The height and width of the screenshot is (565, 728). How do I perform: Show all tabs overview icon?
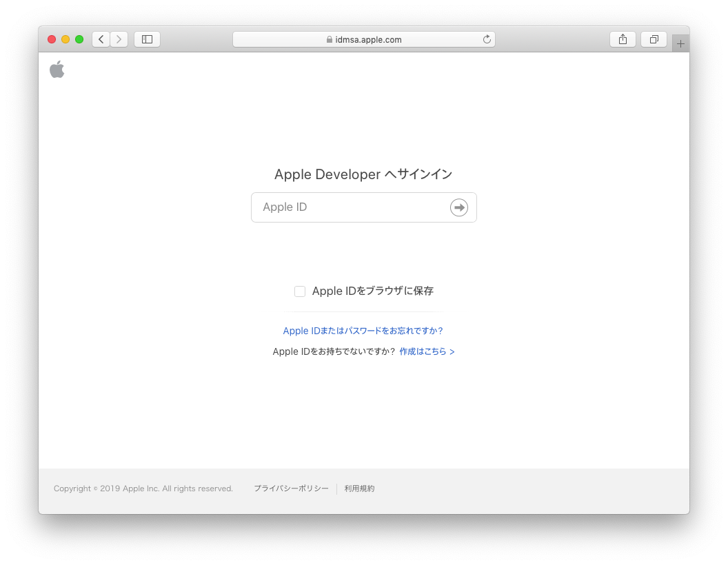[x=654, y=39]
